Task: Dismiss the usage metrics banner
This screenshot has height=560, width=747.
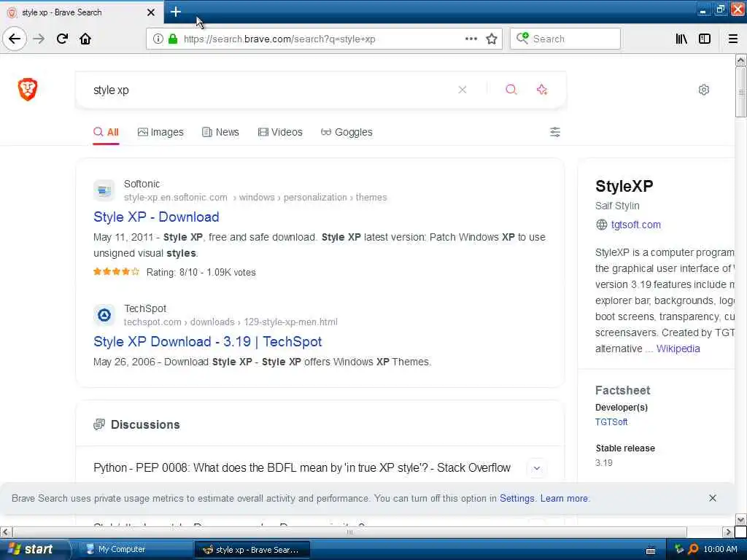Action: [713, 498]
